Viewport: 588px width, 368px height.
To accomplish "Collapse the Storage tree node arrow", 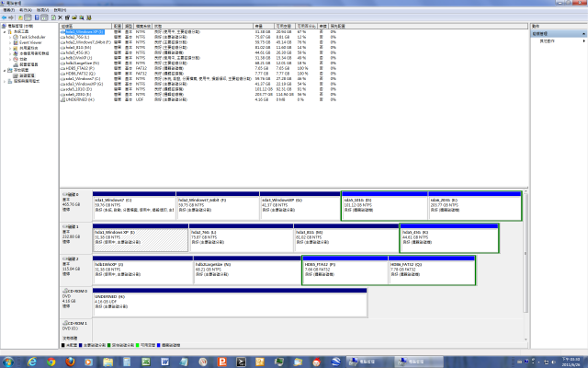I will coord(5,70).
